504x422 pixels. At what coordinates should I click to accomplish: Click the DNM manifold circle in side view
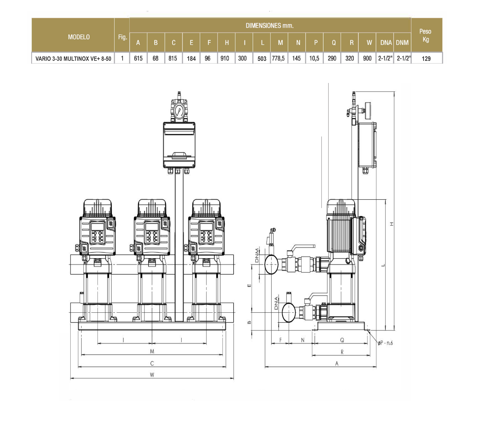(271, 264)
